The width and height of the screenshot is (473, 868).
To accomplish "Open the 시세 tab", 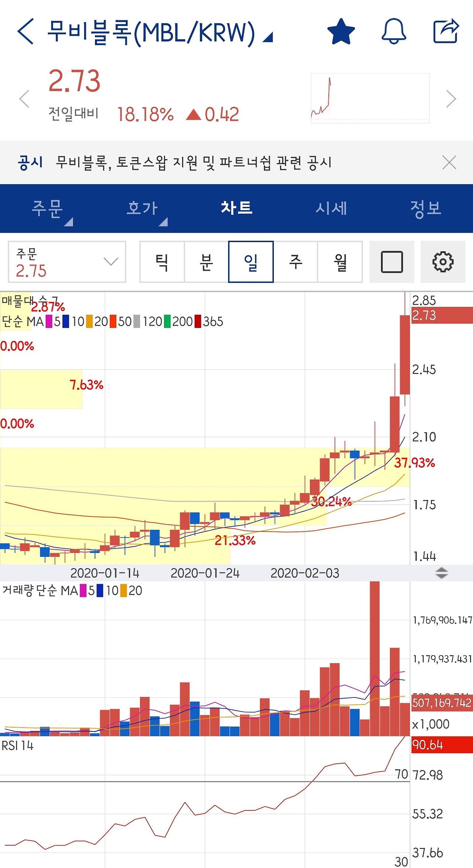I will click(x=331, y=209).
